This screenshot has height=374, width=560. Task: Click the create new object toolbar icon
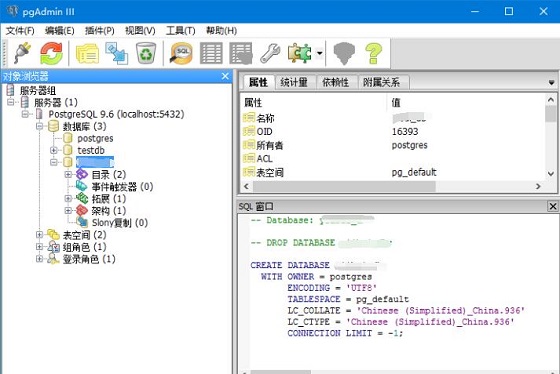117,53
